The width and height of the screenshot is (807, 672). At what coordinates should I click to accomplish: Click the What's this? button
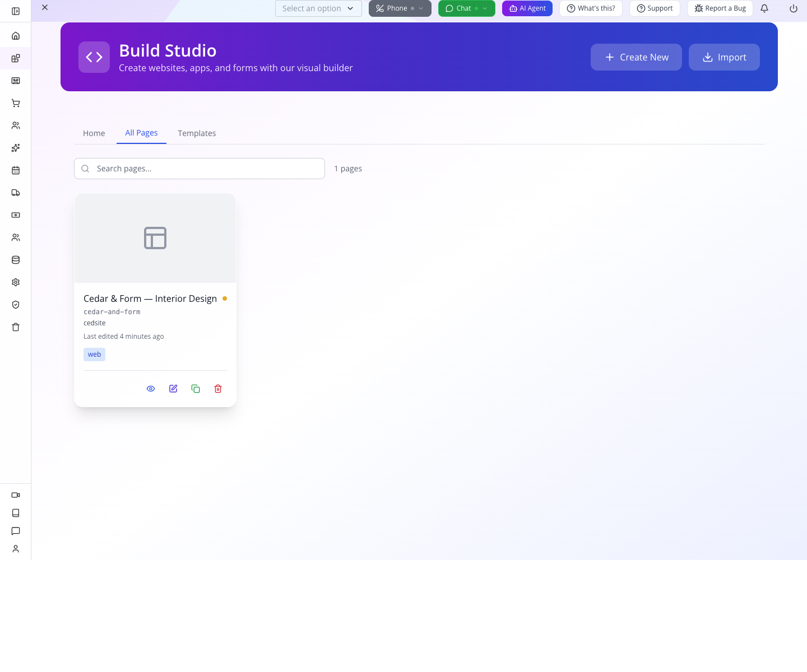point(591,8)
